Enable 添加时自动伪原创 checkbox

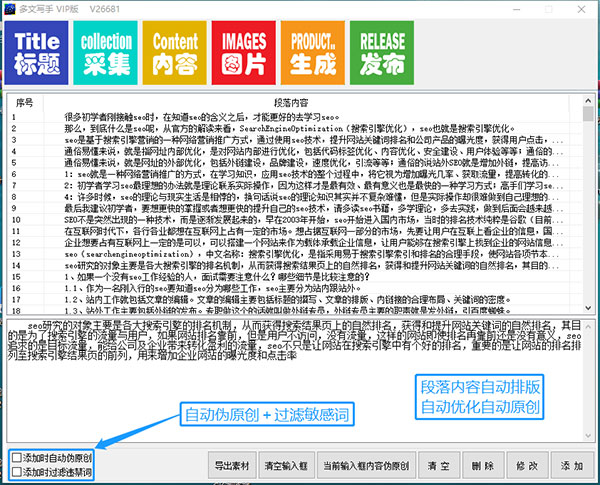pyautogui.click(x=16, y=457)
